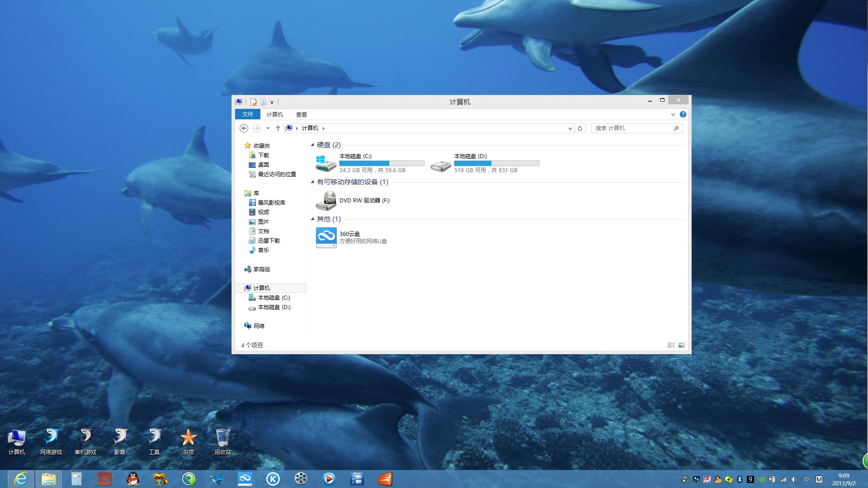
Task: Click text 24.3 GB 可用，共 59.6 GB
Action: 373,170
